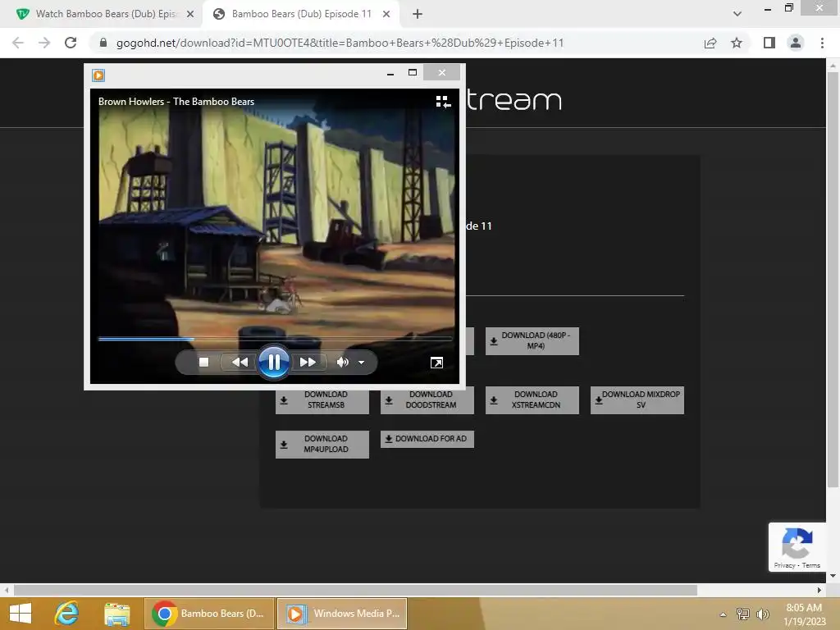
Task: Close the Watch Bamboo Bears tab
Action: click(x=190, y=15)
